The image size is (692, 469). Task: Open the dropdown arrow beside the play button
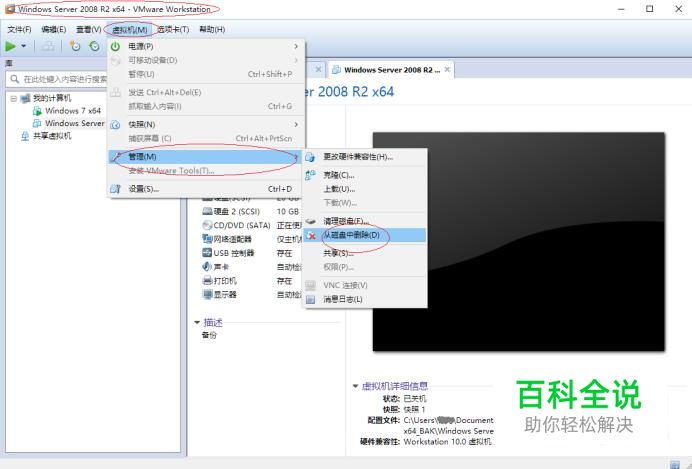24,46
